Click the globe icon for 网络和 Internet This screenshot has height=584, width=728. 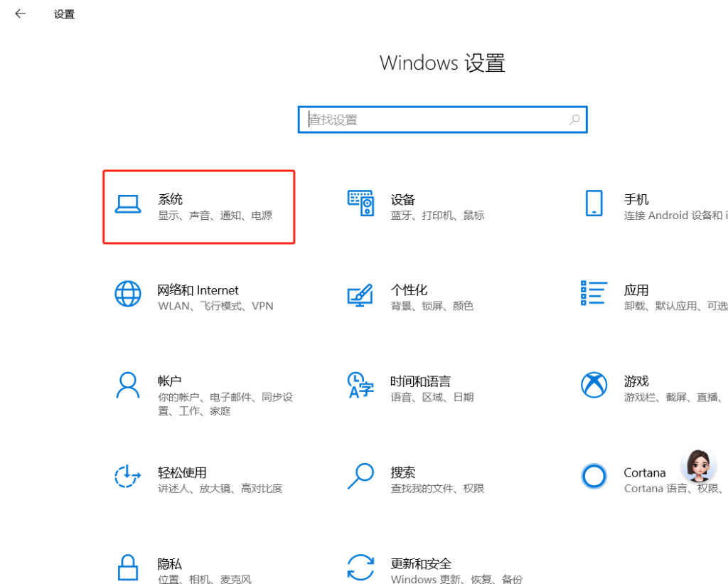coord(128,294)
